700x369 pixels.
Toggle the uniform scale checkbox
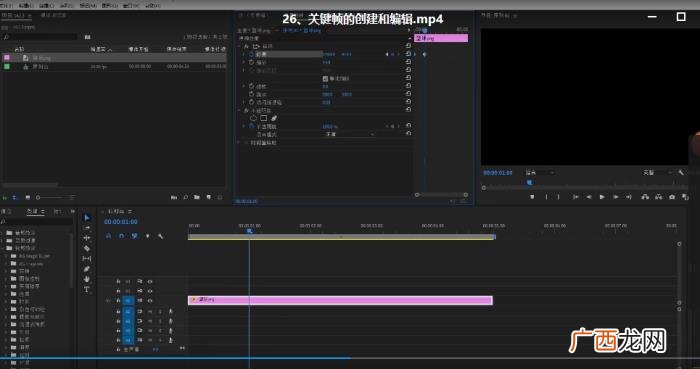click(325, 79)
